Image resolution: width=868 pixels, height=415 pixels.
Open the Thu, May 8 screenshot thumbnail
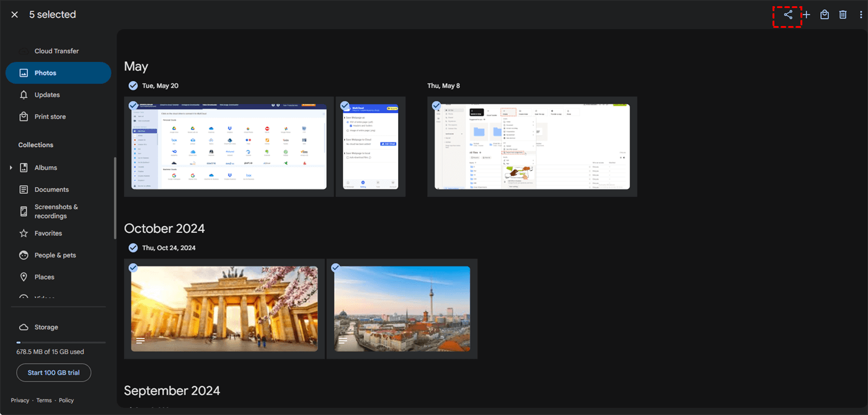tap(532, 147)
